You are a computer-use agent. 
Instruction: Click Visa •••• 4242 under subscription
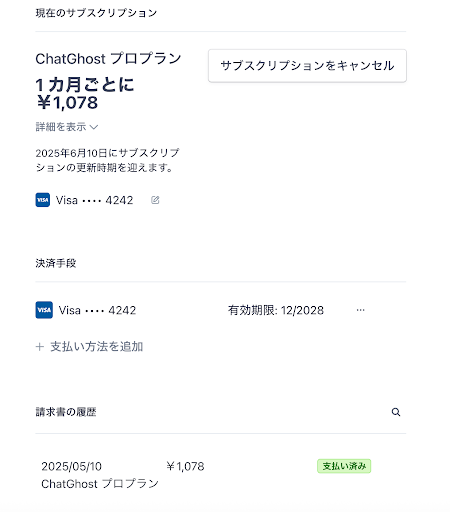click(94, 200)
